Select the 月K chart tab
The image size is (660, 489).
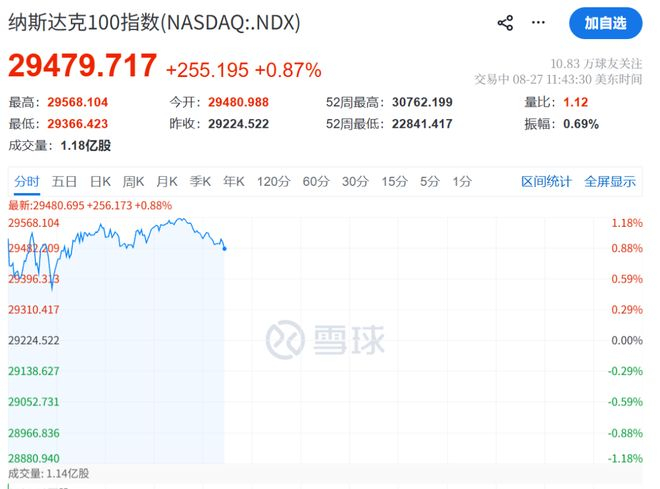click(167, 181)
